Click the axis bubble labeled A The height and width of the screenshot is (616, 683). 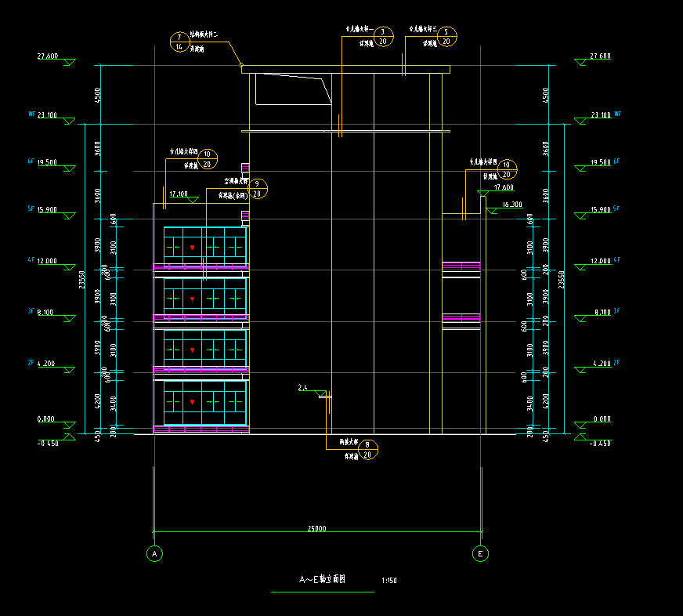[x=154, y=553]
